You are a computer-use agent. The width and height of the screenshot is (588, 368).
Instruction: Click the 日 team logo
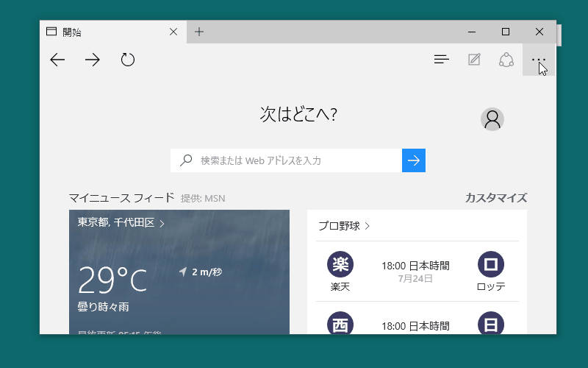point(491,323)
